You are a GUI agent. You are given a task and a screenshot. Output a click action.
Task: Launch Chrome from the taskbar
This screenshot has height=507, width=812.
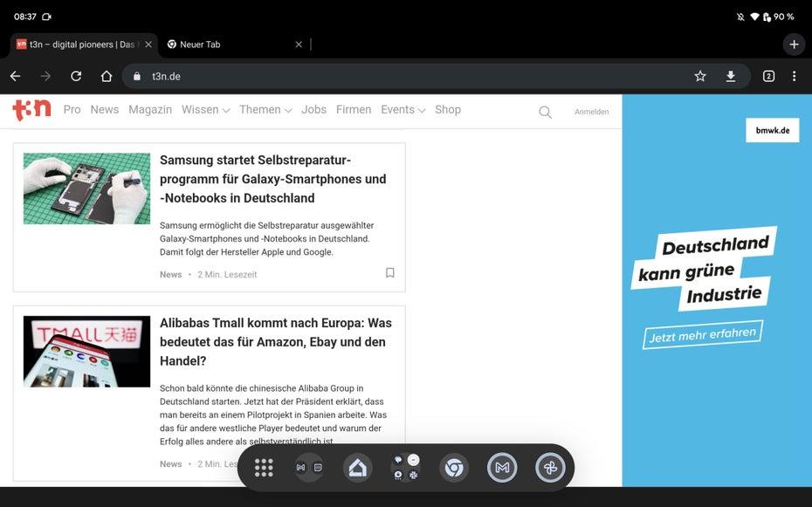[x=454, y=468]
